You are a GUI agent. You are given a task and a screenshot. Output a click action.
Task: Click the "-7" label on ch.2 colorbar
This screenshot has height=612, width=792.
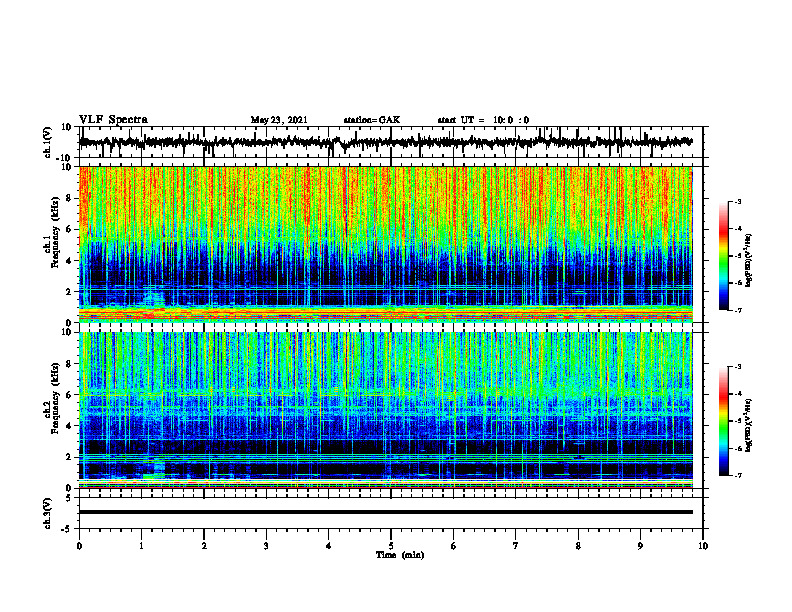click(x=738, y=476)
